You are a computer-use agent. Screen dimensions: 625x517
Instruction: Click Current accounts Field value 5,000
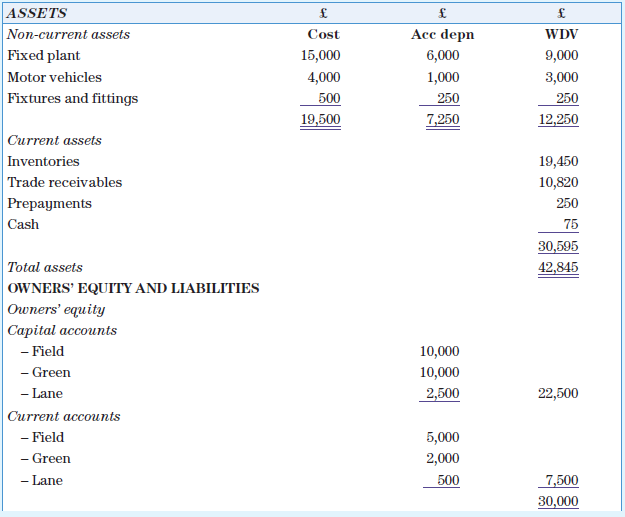pos(442,437)
